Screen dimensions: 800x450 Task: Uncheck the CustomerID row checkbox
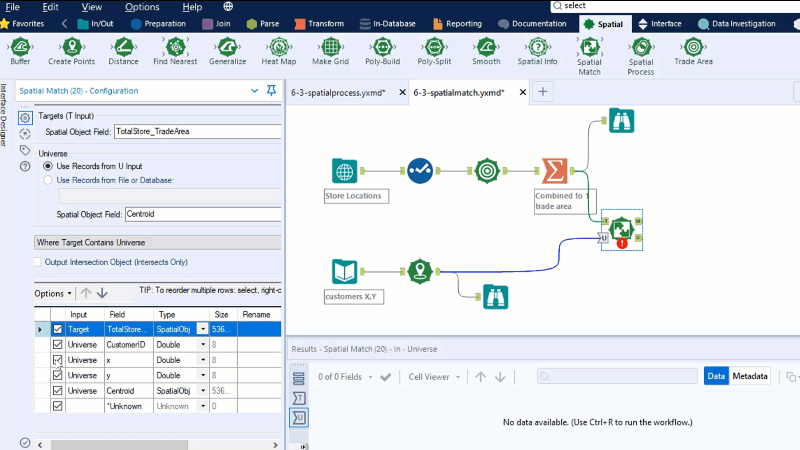58,344
